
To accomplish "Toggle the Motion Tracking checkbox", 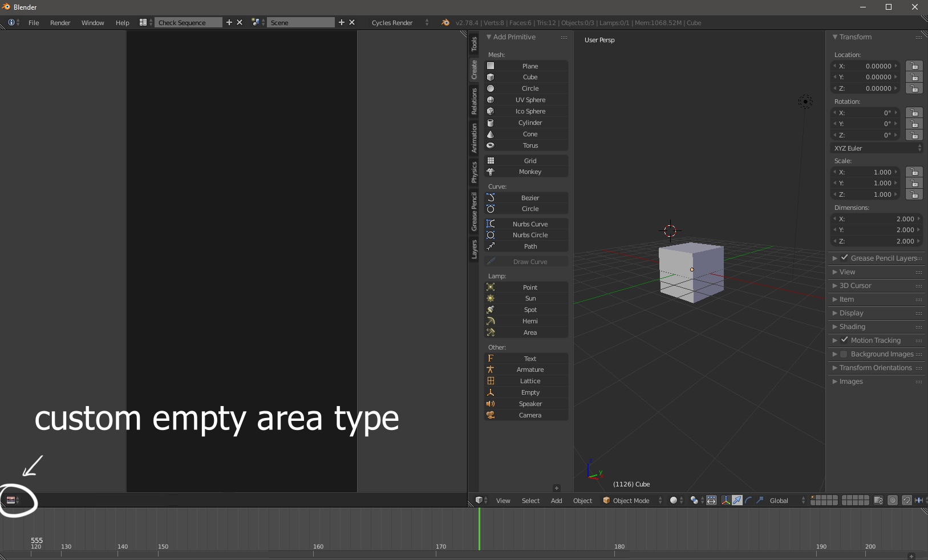I will pyautogui.click(x=845, y=340).
